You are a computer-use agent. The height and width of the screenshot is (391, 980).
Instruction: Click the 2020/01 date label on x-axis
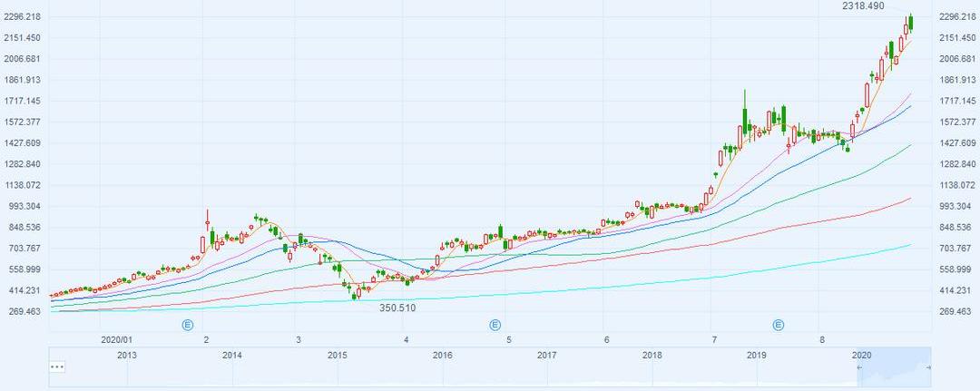click(x=117, y=340)
